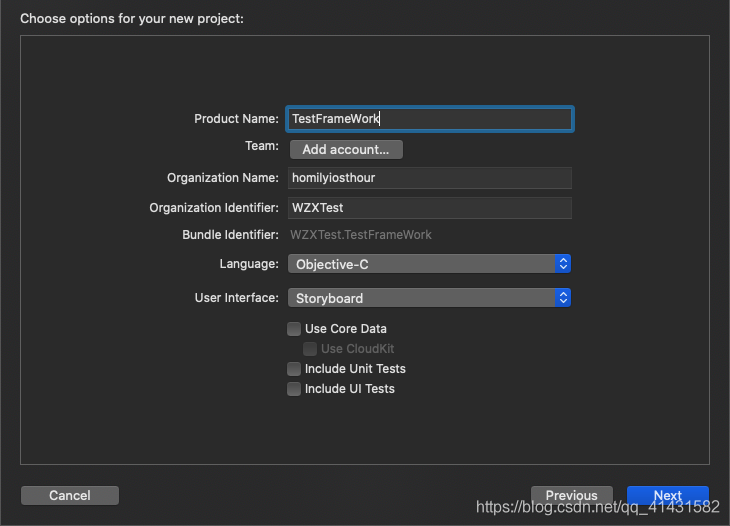Click the Organization Identifier field containing WZXTest

(430, 208)
